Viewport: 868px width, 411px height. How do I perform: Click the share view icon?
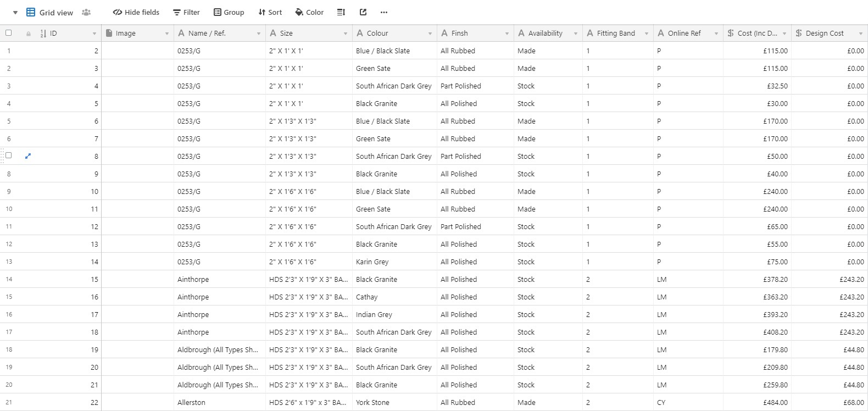[x=363, y=12]
